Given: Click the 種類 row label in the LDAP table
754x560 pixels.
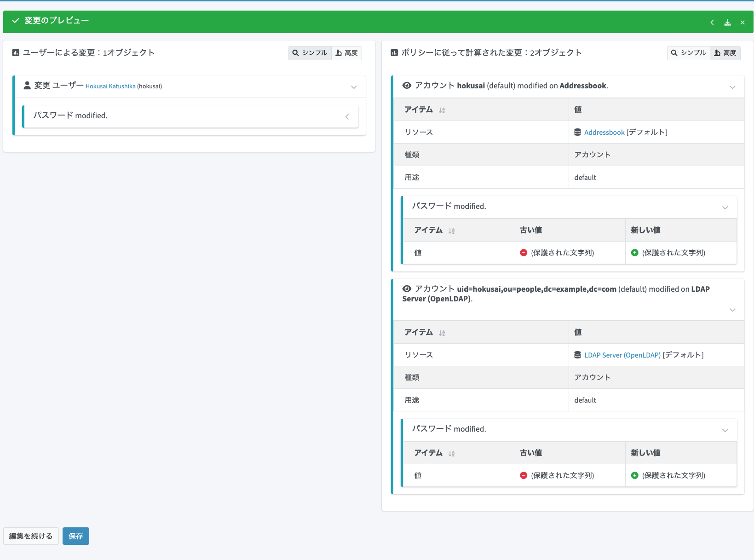Looking at the screenshot, I should click(x=412, y=377).
